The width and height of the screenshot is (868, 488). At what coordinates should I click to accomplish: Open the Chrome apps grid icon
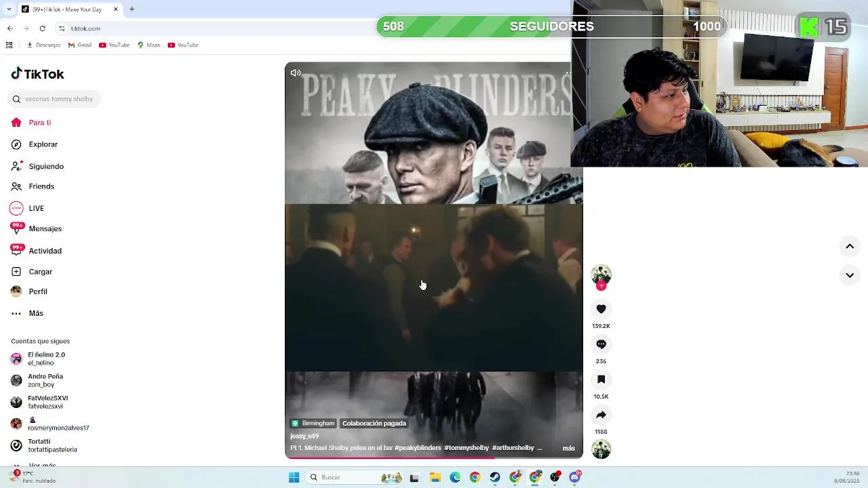(x=9, y=45)
